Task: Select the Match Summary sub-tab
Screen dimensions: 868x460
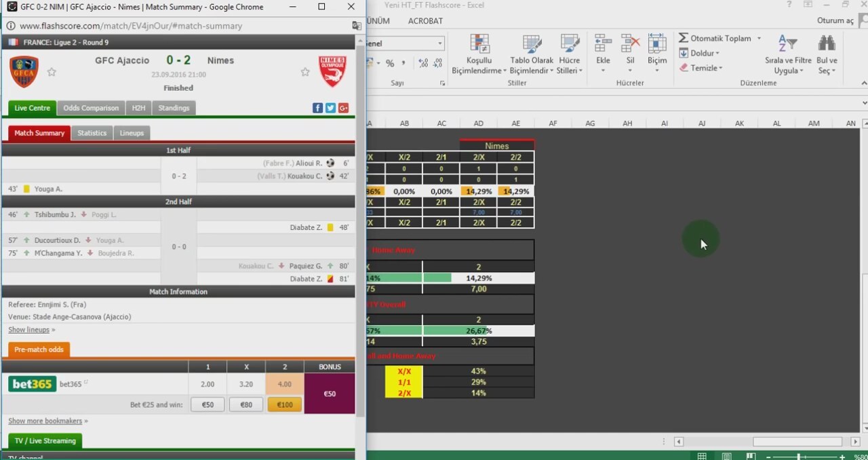Action: (x=39, y=133)
